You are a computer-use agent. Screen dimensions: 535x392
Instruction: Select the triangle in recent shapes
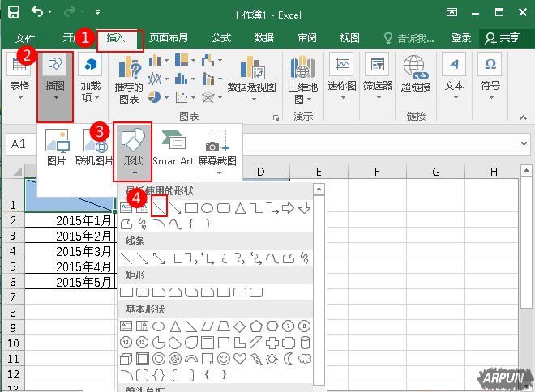pyautogui.click(x=240, y=207)
